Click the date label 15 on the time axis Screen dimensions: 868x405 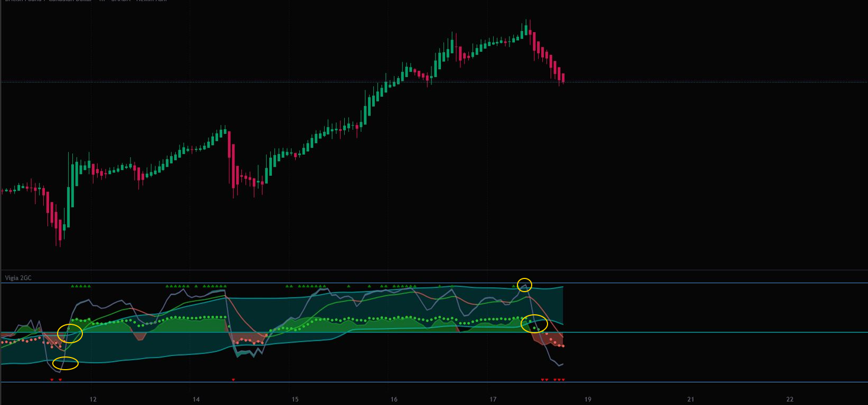click(295, 399)
